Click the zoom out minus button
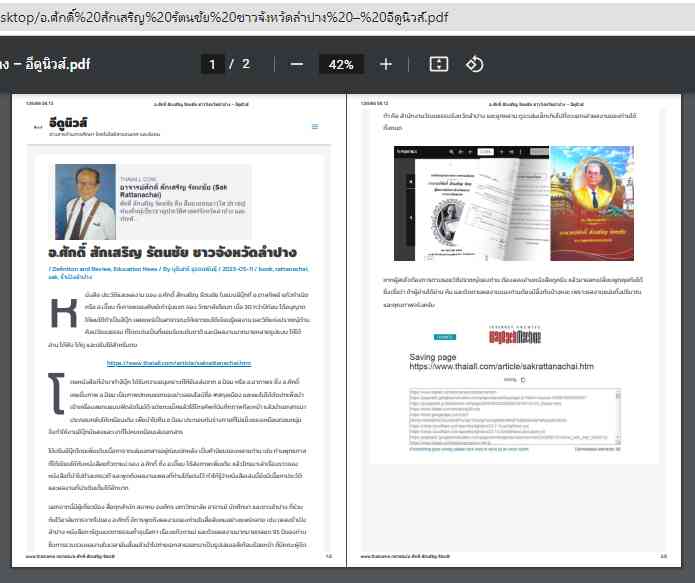Screen dimensions: 695x583 (x=297, y=64)
